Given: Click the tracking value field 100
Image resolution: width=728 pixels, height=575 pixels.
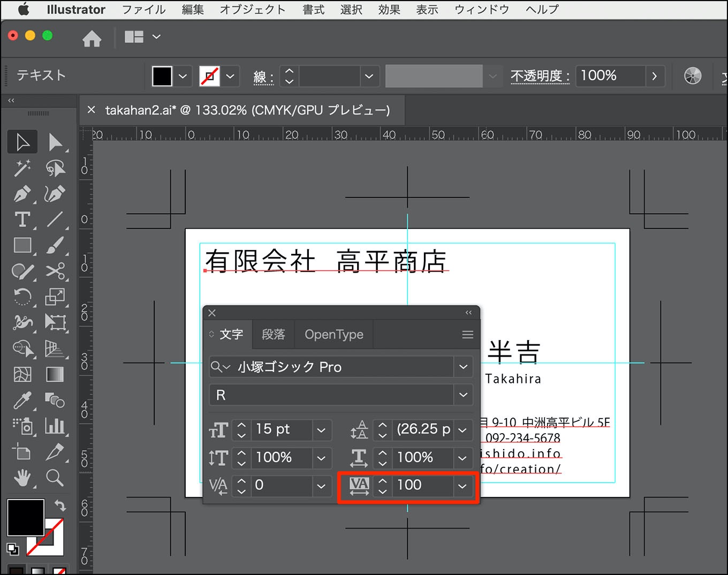Looking at the screenshot, I should [x=422, y=485].
